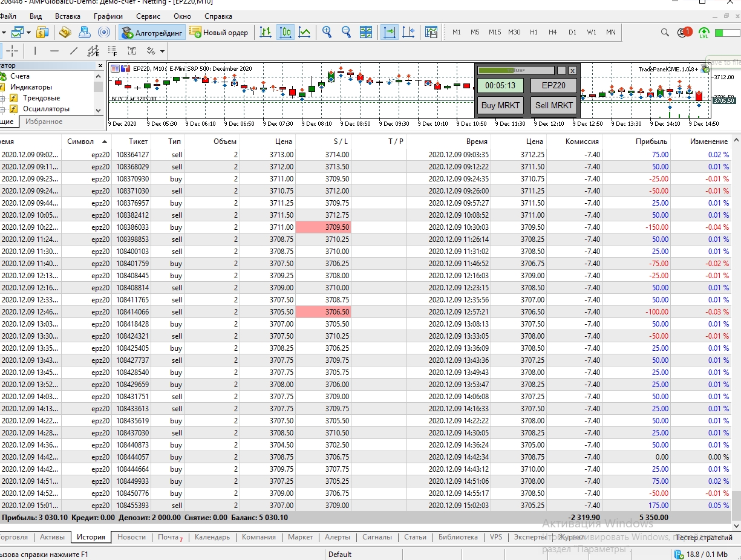Tile chart windows with grid icon
The width and height of the screenshot is (741, 560).
coord(366,32)
